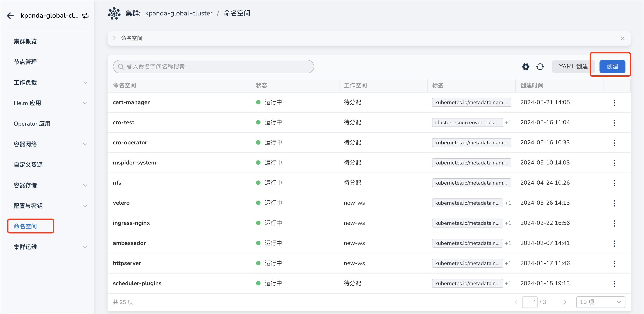This screenshot has height=314, width=644.
Task: Click the +1 labels badge for velero
Action: (508, 203)
